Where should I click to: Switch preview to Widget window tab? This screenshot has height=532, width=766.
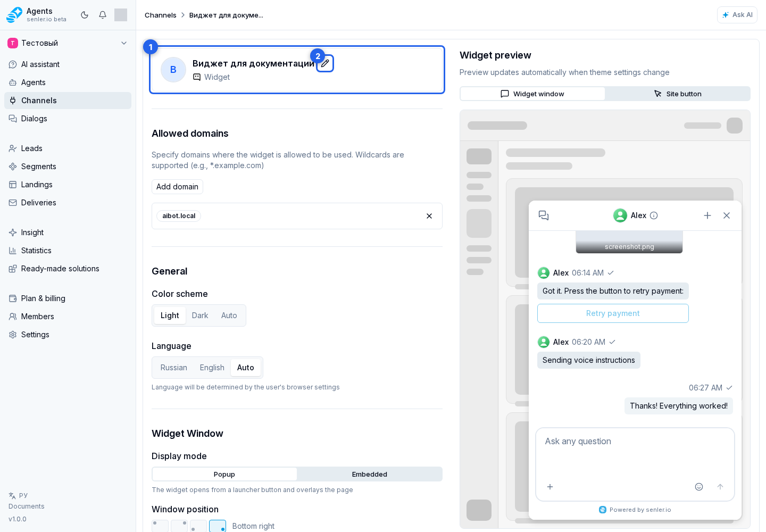532,94
